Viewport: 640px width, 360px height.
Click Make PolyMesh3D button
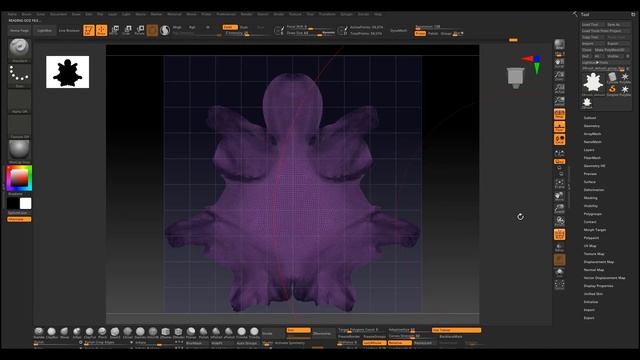tap(611, 50)
